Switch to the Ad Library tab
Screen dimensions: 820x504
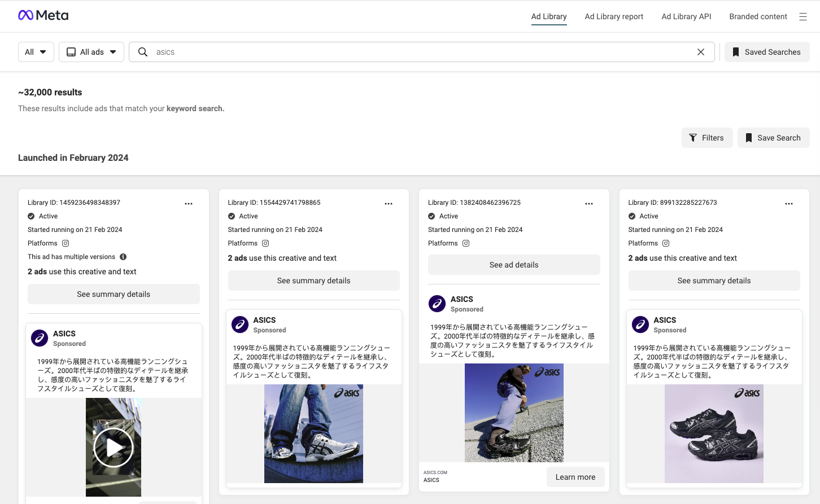549,16
